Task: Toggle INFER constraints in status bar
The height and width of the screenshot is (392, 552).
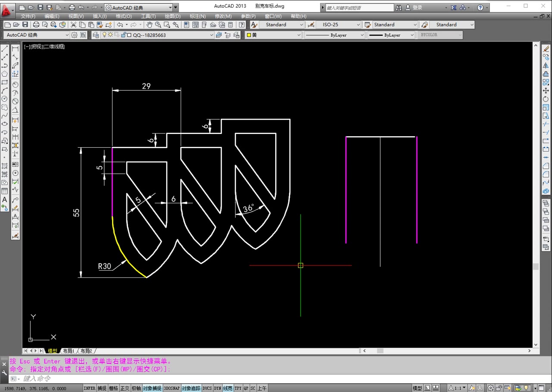Action: point(89,388)
